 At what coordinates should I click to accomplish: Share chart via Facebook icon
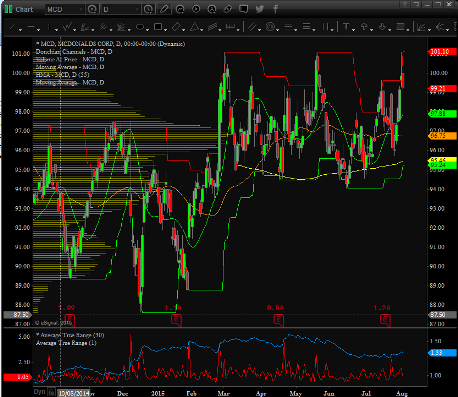(x=275, y=9)
